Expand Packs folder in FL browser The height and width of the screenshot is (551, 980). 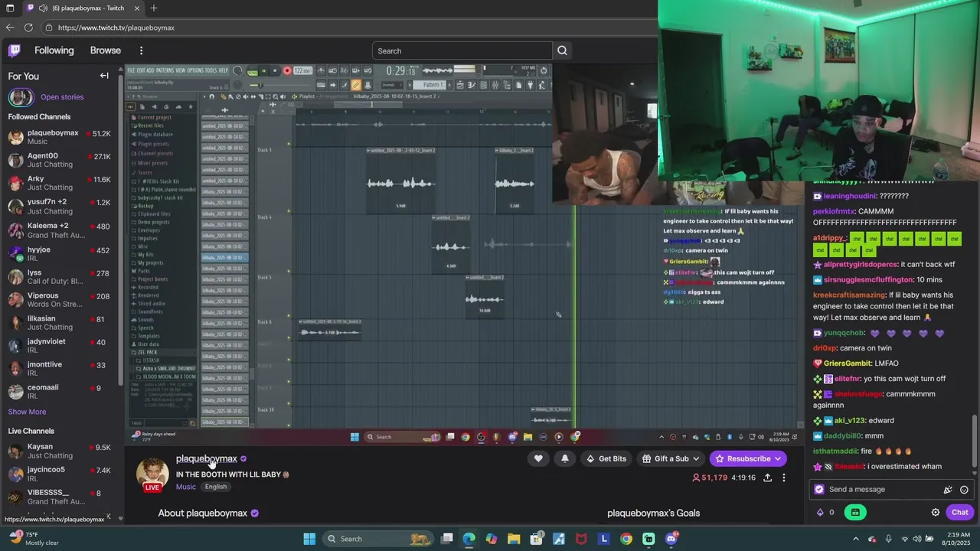click(142, 270)
